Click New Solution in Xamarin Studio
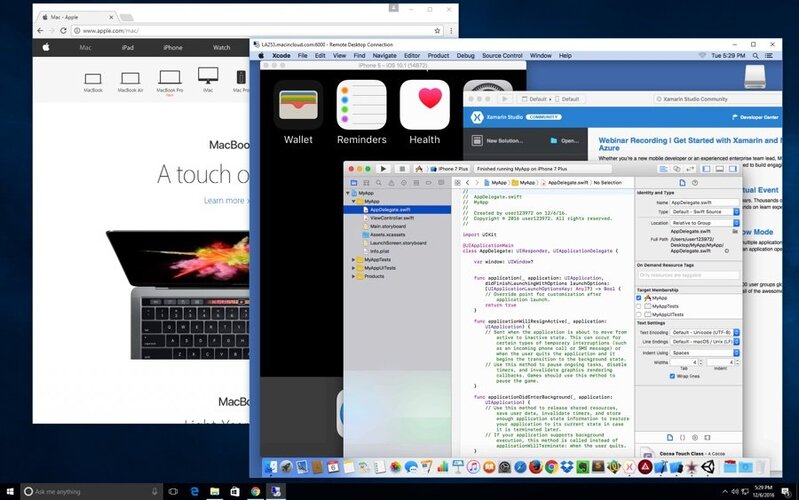The width and height of the screenshot is (799, 500). (498, 141)
